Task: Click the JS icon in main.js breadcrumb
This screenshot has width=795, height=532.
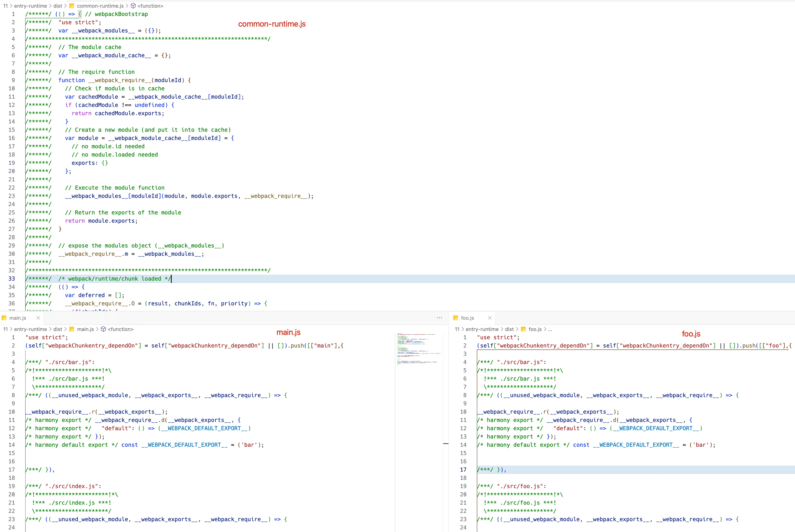Action: pos(71,329)
